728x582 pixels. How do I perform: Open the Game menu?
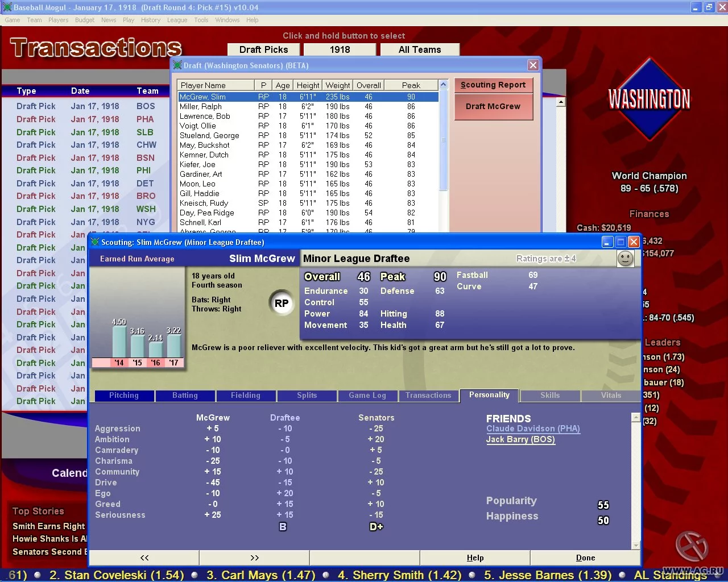pos(13,20)
